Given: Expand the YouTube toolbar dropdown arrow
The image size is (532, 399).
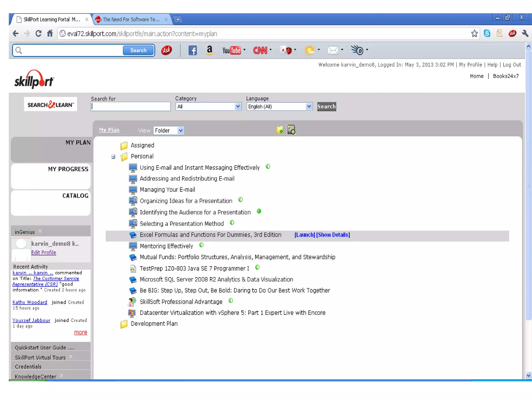Looking at the screenshot, I should tap(244, 50).
